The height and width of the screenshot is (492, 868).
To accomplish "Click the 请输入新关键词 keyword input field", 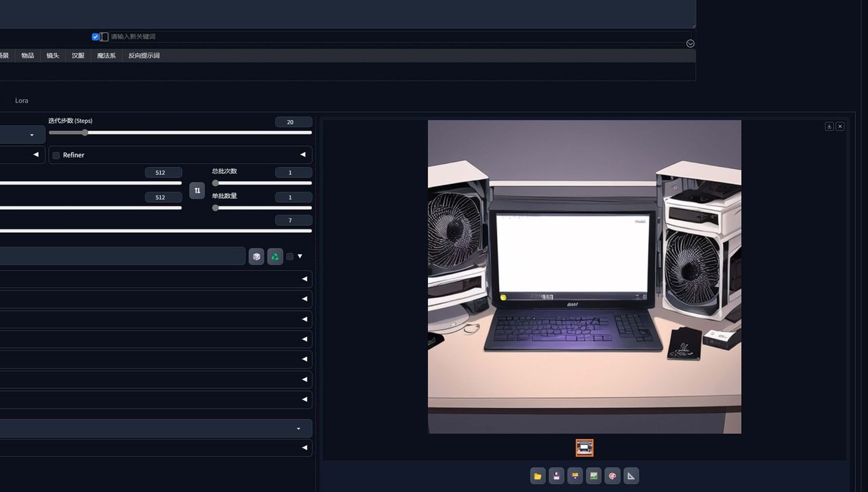I will point(400,37).
